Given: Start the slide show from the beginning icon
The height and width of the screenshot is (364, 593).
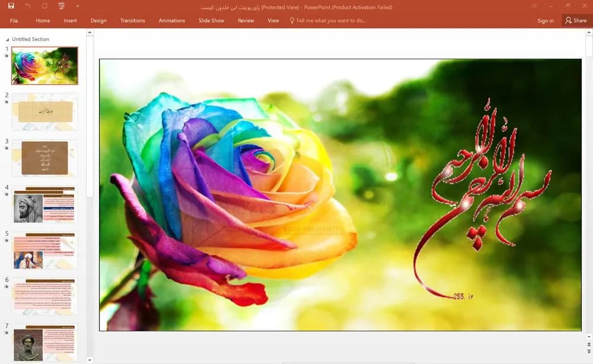Looking at the screenshot, I should click(61, 6).
